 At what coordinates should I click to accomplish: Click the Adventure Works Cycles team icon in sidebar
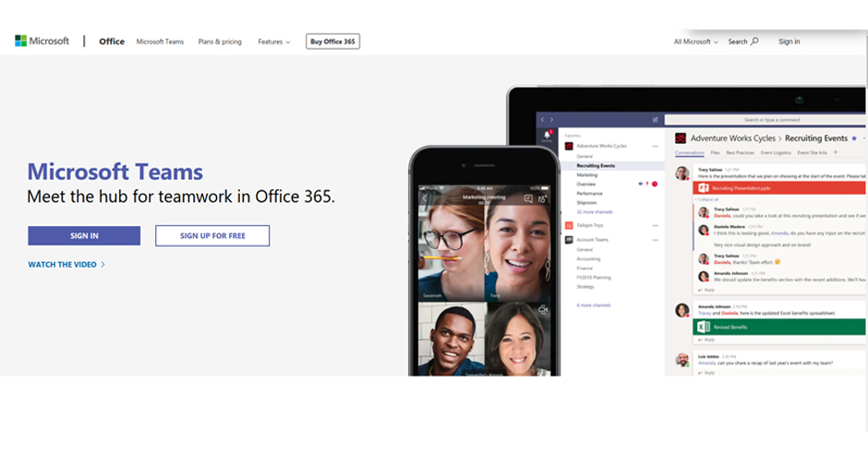pos(569,146)
